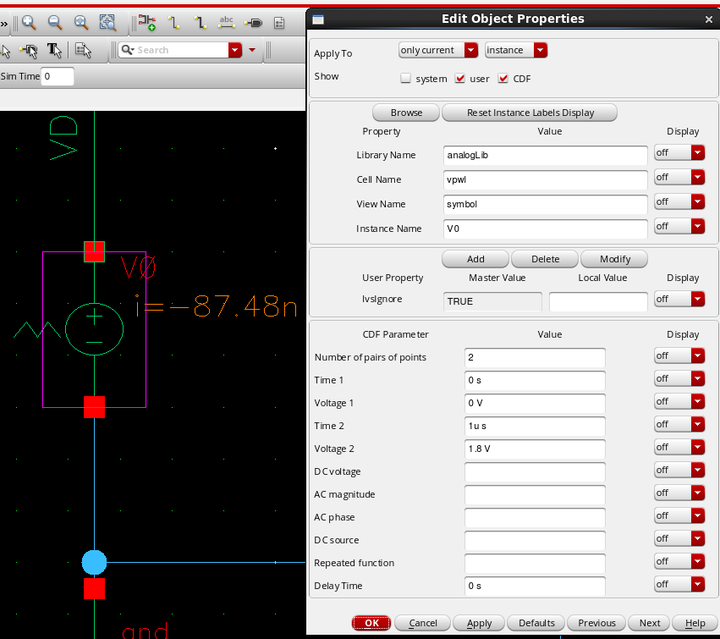Click the Zoom Out magnifier icon
This screenshot has height=639, width=720.
click(x=54, y=22)
